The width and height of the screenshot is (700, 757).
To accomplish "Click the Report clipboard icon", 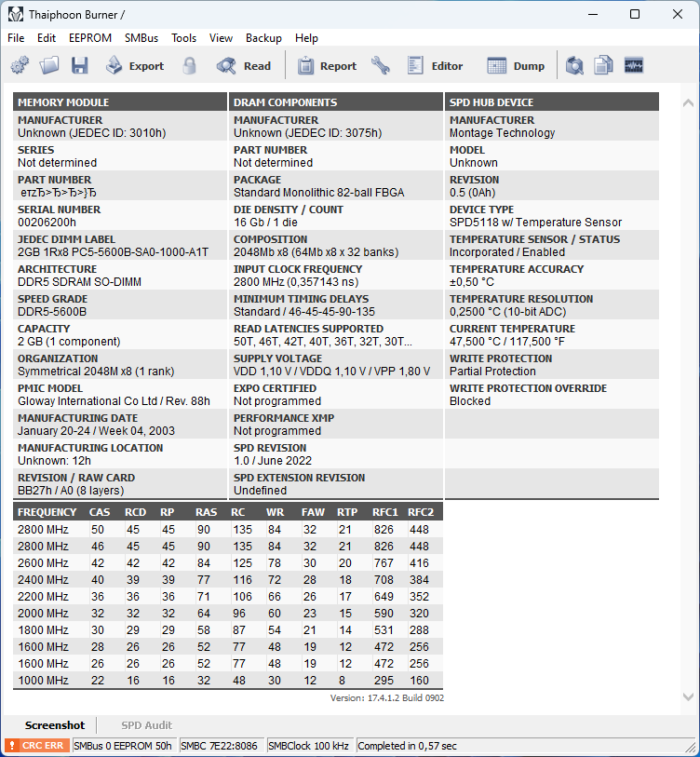I will (305, 65).
